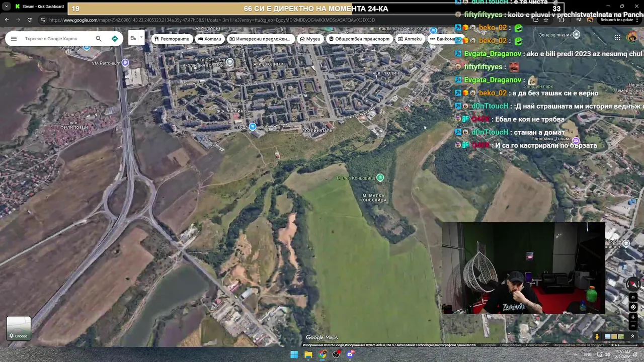Open the 'Общи условия' footer link
The image size is (644, 362).
tap(511, 345)
